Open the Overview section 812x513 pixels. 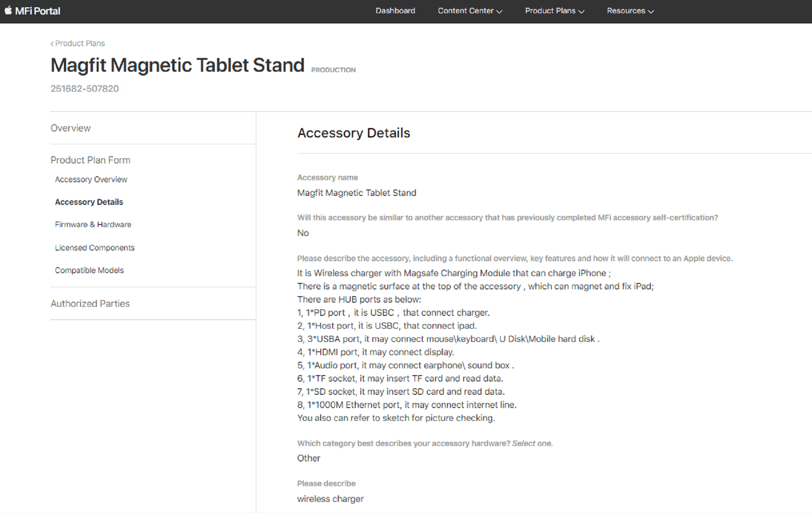(70, 128)
